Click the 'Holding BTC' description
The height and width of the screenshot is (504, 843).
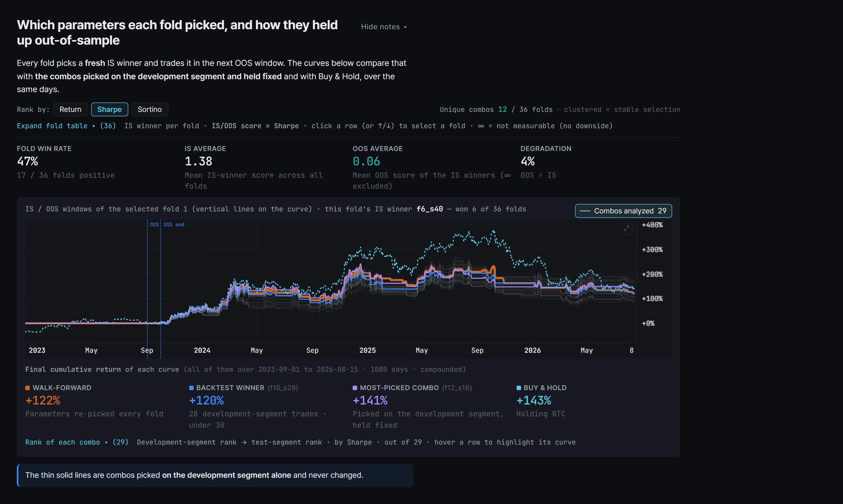541,414
